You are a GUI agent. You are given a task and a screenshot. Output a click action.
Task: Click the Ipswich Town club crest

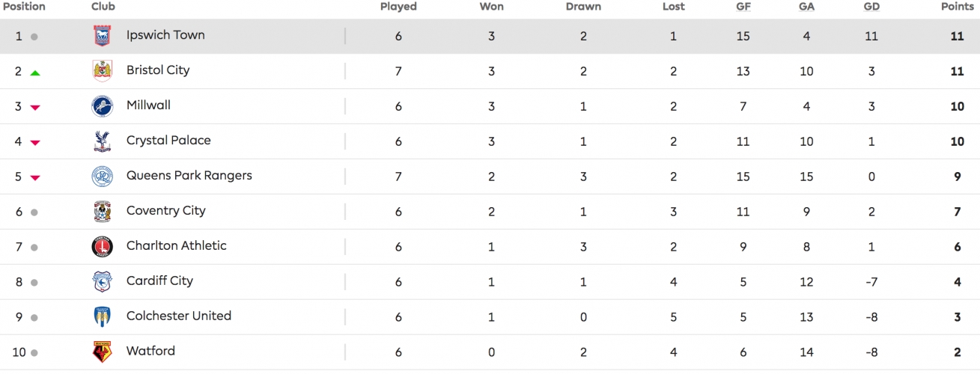102,36
